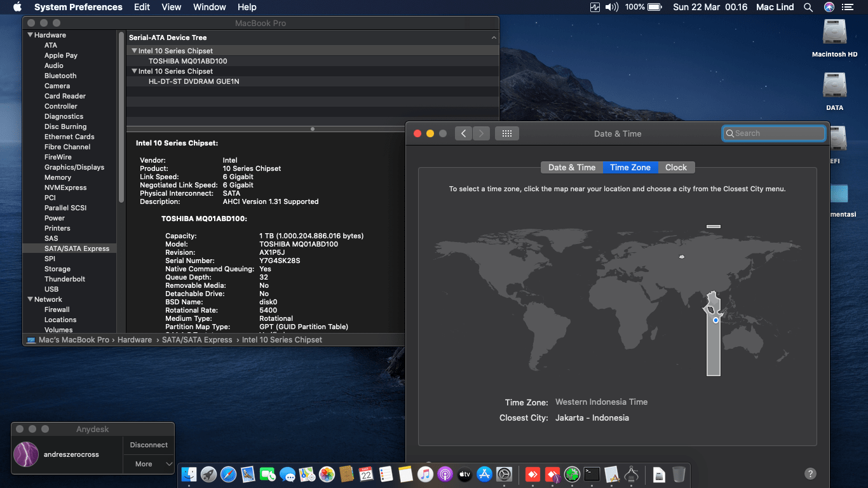Click Hardware in the bottom path bar
Screen dimensions: 868x488
(135, 340)
